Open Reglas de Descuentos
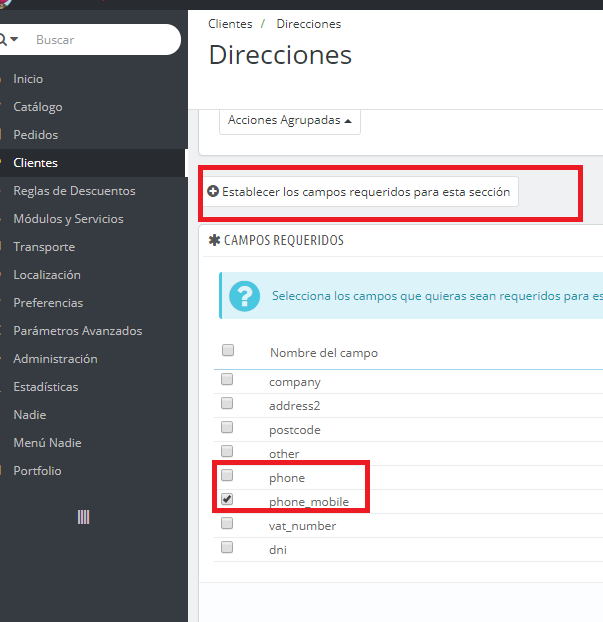The width and height of the screenshot is (603, 622). tap(75, 191)
